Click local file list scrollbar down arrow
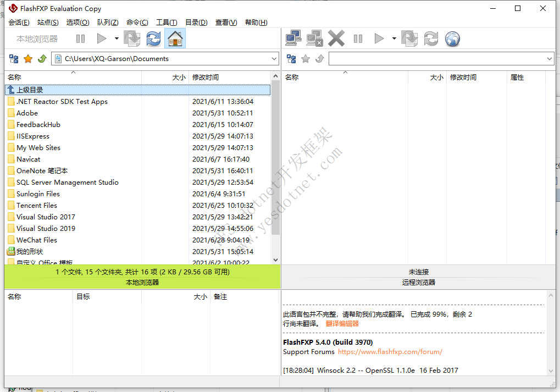 (x=275, y=260)
